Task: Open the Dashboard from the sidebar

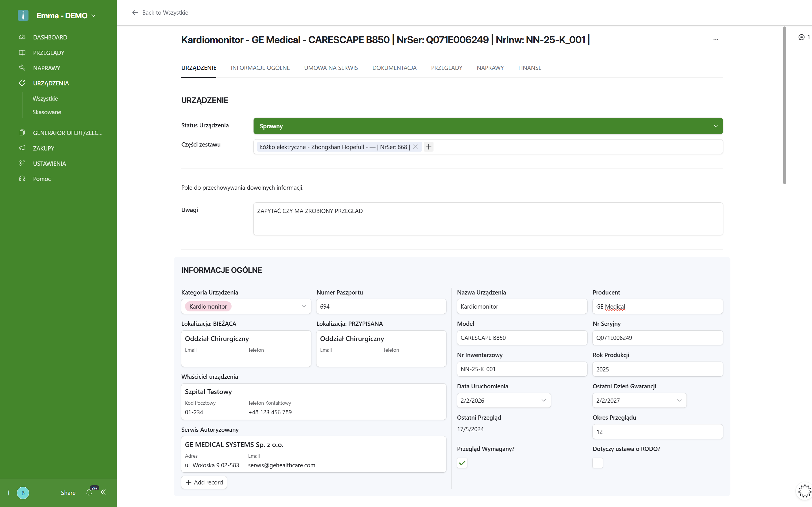Action: pos(50,37)
